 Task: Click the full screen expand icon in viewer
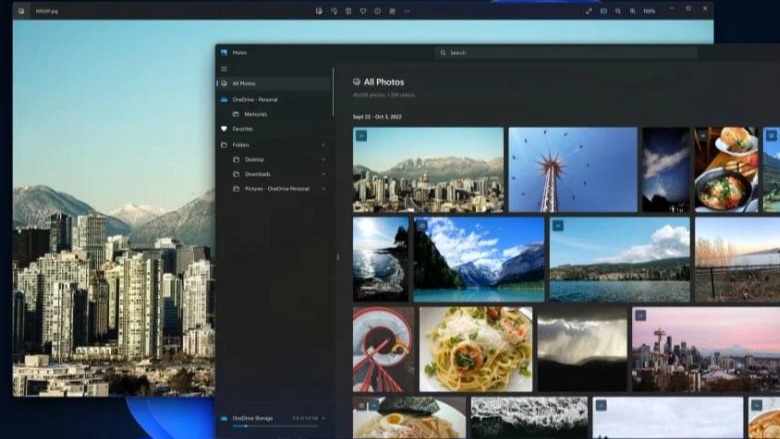click(588, 11)
